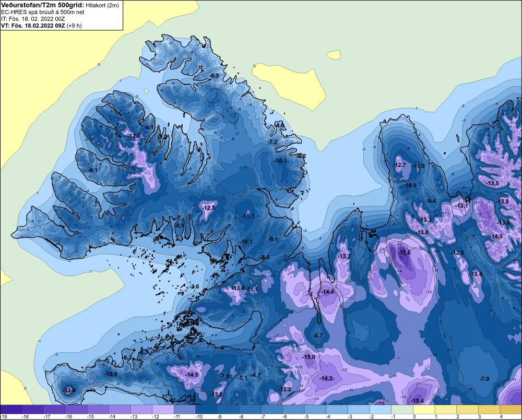Click legend swatch between -1 and 0
This screenshot has width=522, height=420.
[402, 410]
